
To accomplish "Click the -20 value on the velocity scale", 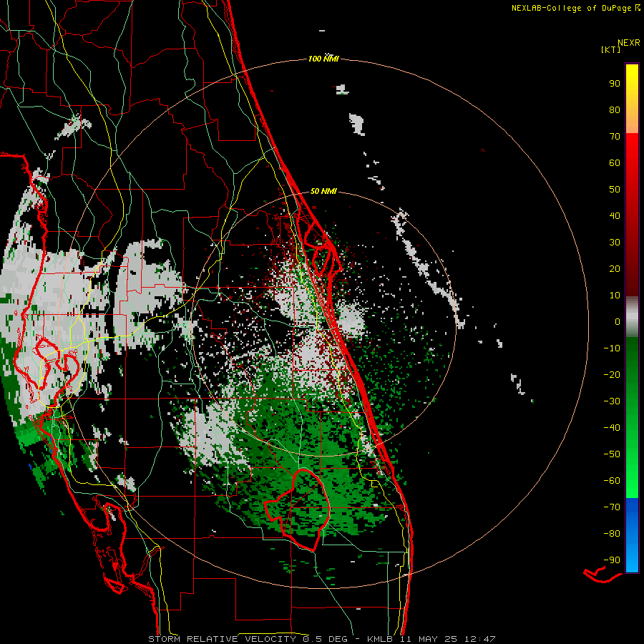I will click(x=612, y=374).
